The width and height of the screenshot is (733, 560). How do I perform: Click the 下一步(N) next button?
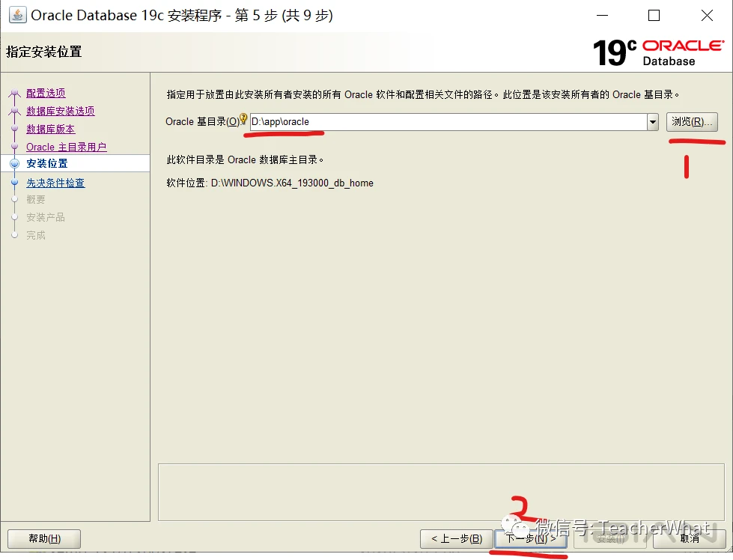coord(531,539)
